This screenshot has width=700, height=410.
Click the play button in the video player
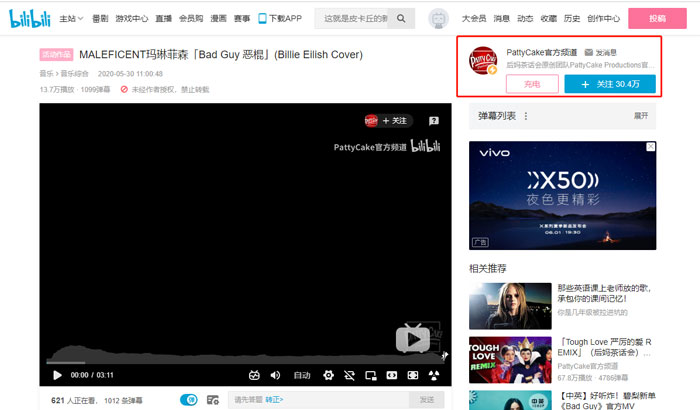[56, 375]
